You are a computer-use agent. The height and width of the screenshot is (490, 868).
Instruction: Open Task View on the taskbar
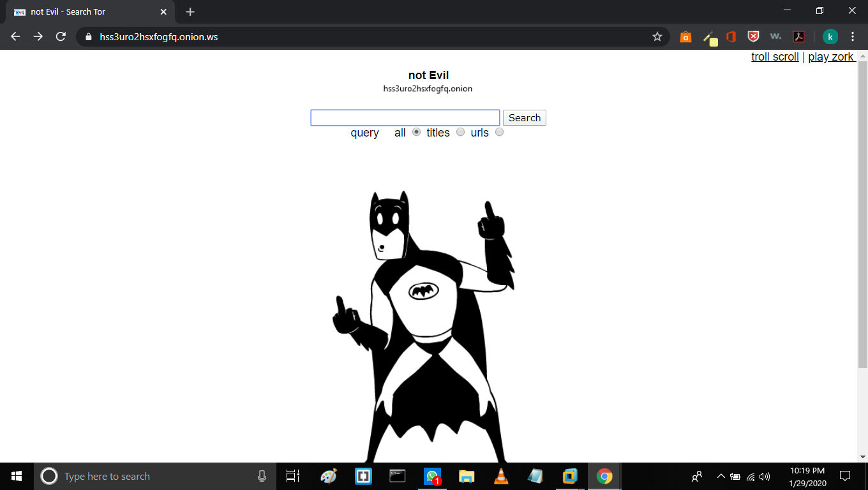pos(293,476)
